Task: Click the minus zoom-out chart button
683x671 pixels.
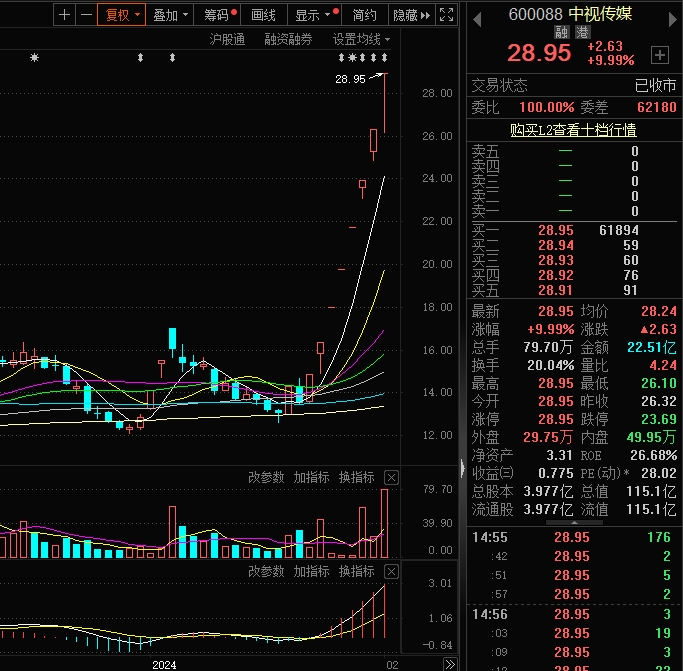Action: pyautogui.click(x=86, y=15)
